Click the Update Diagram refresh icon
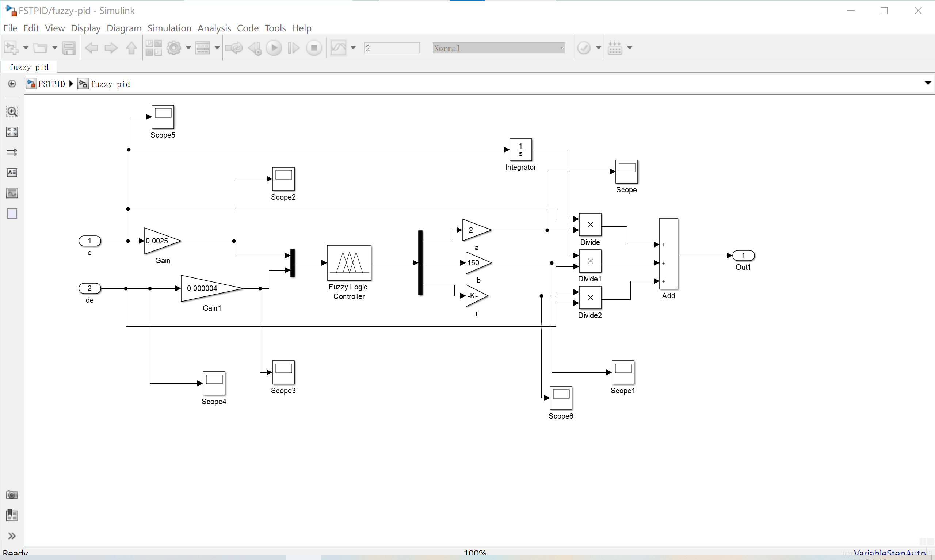935x560 pixels. (234, 48)
